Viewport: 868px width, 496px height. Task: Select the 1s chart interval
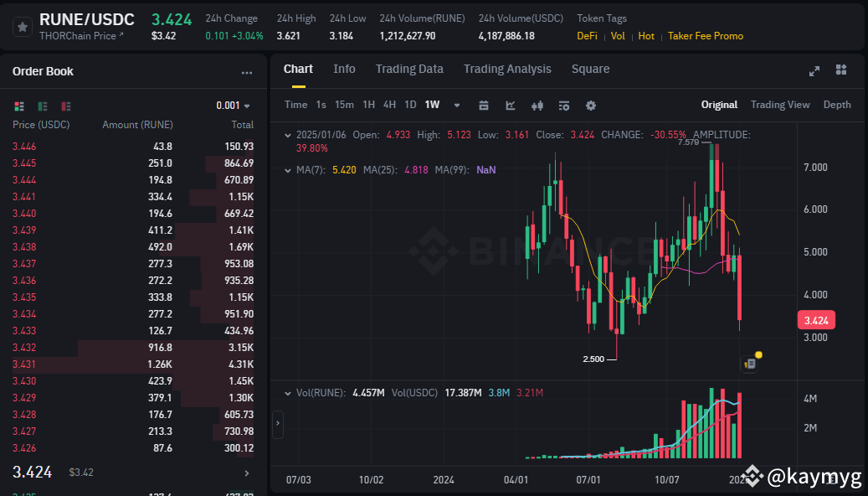321,105
